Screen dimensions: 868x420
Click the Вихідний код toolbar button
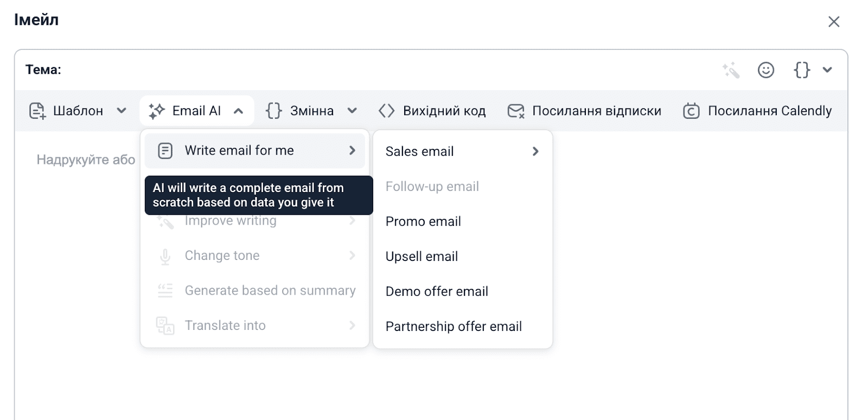[x=432, y=110]
